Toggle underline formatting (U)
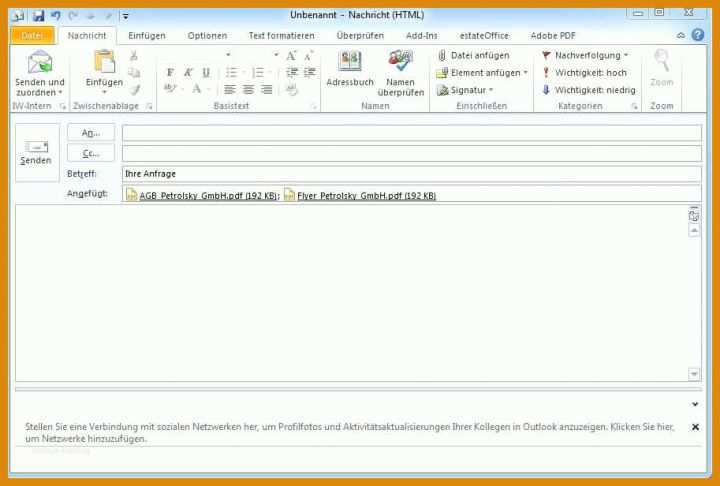 tap(206, 73)
